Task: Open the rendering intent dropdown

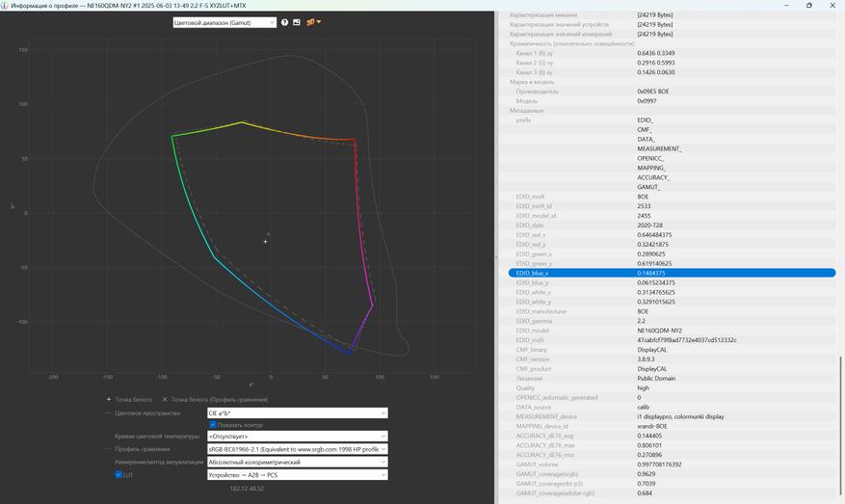Action: pos(297,463)
